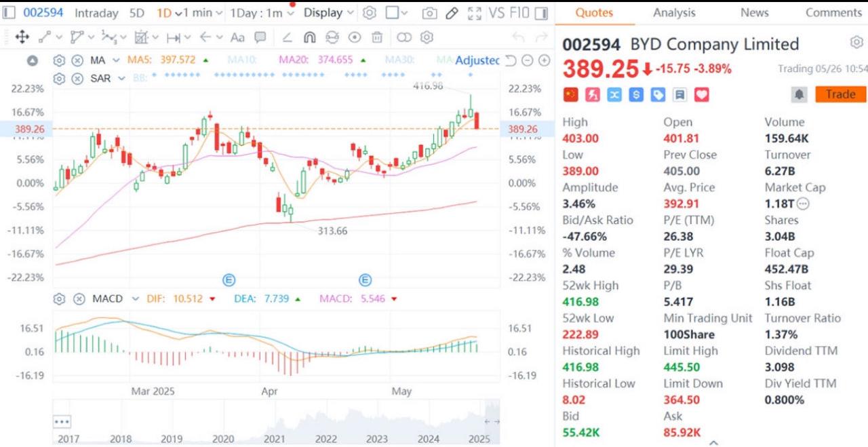This screenshot has width=868, height=447.
Task: Select the pencil draw tool
Action: [452, 13]
